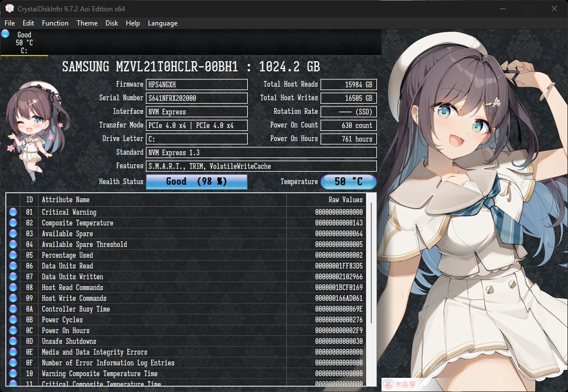Click raw value 0000001BCF0169
Viewport: 568px width, 392px height.
(x=338, y=287)
